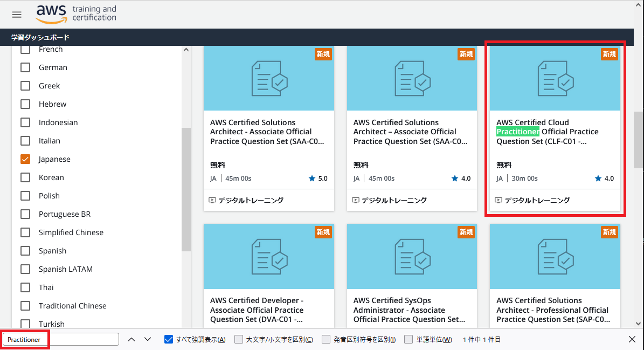
Task: Click the page vertical scrollbar thumb
Action: pyautogui.click(x=638, y=140)
